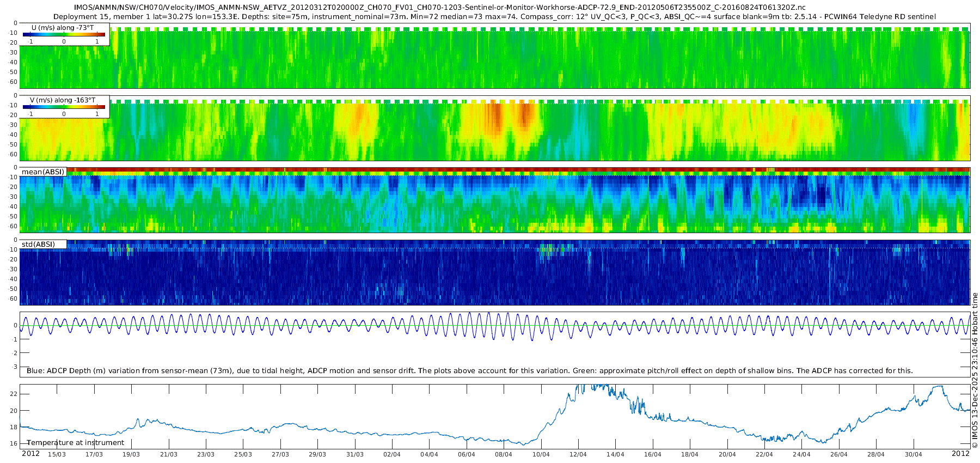Click the 'std(ABSI)' panel label

[x=38, y=244]
